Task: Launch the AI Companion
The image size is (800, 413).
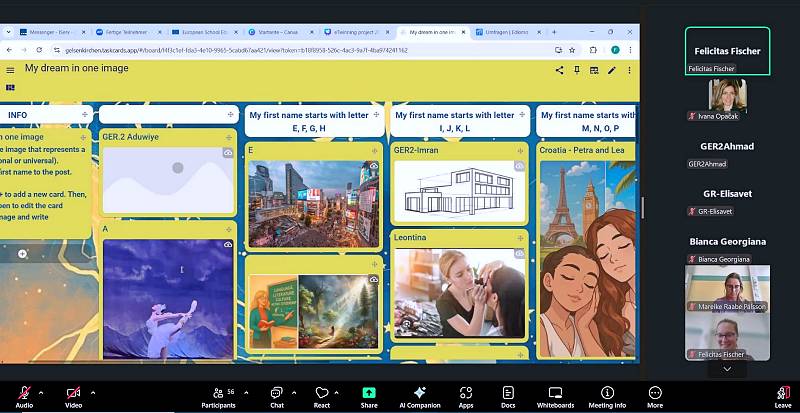Action: tap(419, 397)
